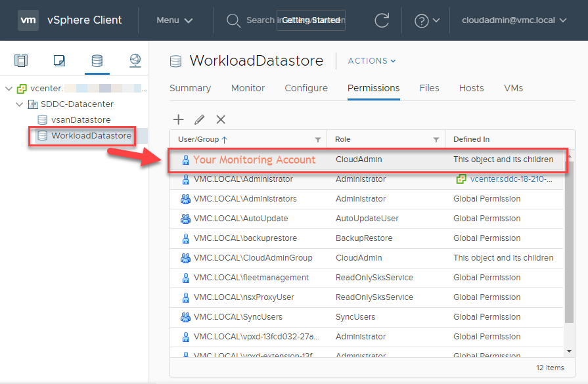
Task: Select the VMC.LOCAL\CloudAdminGroup row
Action: click(x=367, y=258)
